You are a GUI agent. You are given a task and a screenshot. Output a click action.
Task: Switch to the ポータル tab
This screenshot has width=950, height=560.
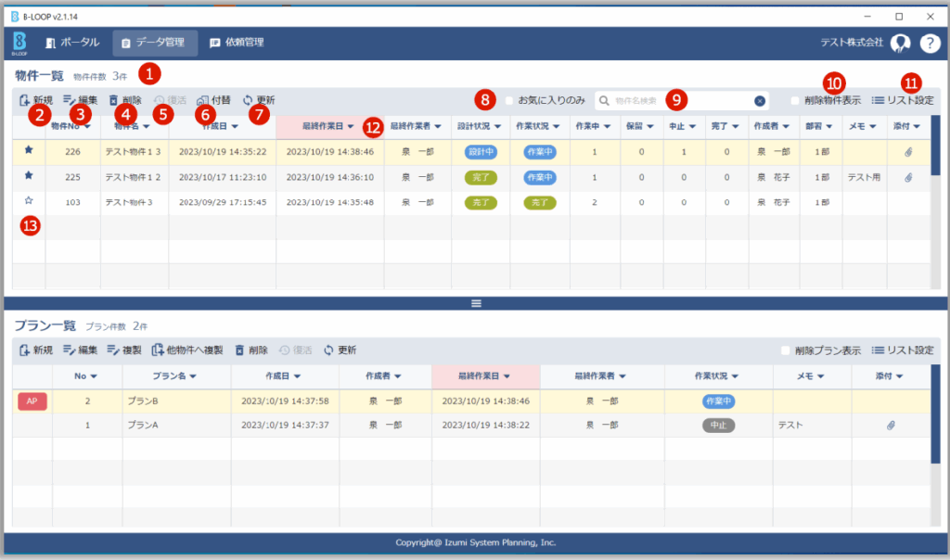[71, 43]
